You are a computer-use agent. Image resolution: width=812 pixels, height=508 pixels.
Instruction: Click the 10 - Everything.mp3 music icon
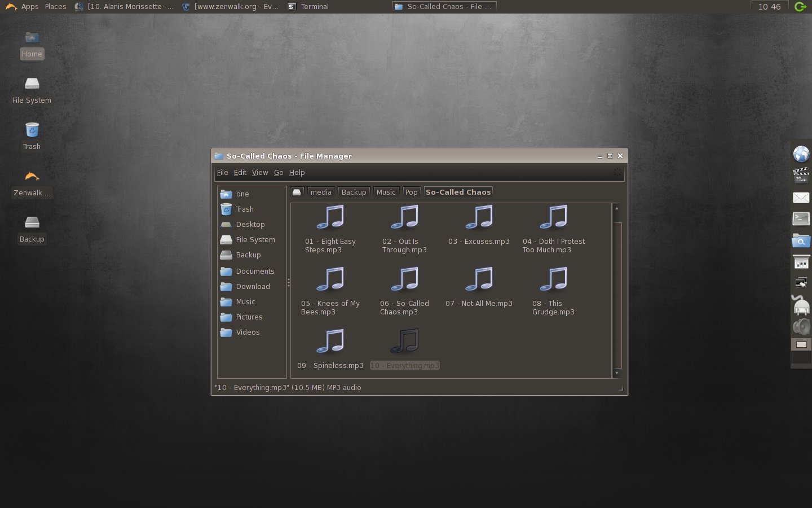[x=404, y=341]
